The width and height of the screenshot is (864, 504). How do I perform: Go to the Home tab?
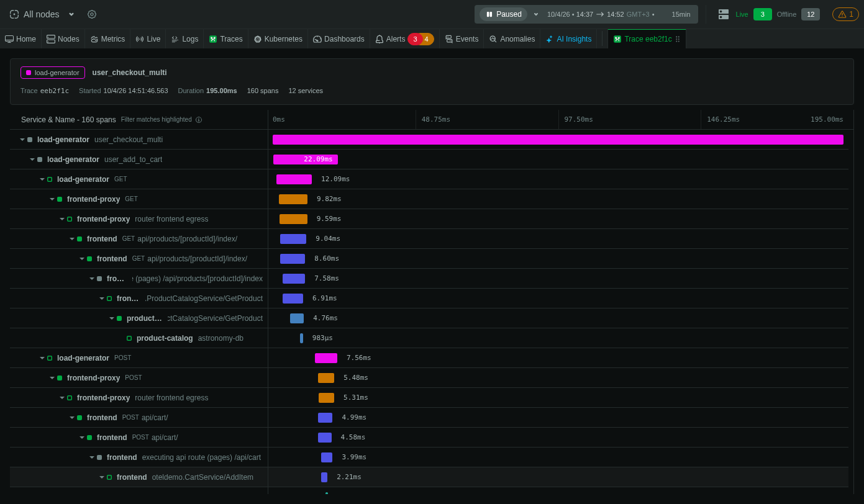[20, 39]
